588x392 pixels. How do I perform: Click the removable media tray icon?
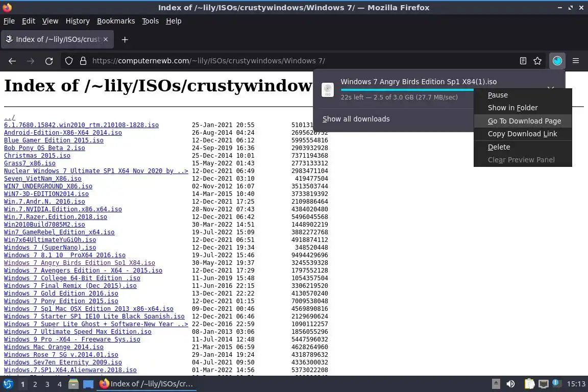tap(496, 384)
